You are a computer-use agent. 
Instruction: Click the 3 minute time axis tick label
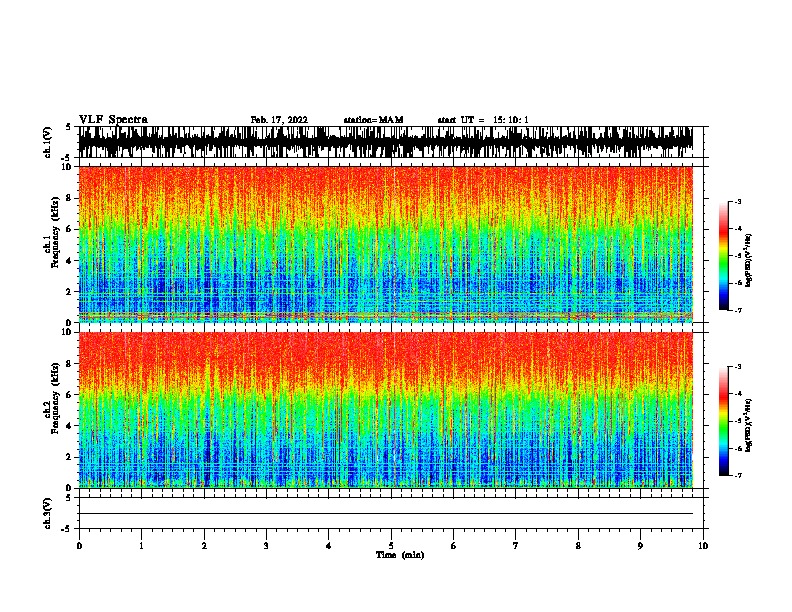tap(266, 546)
